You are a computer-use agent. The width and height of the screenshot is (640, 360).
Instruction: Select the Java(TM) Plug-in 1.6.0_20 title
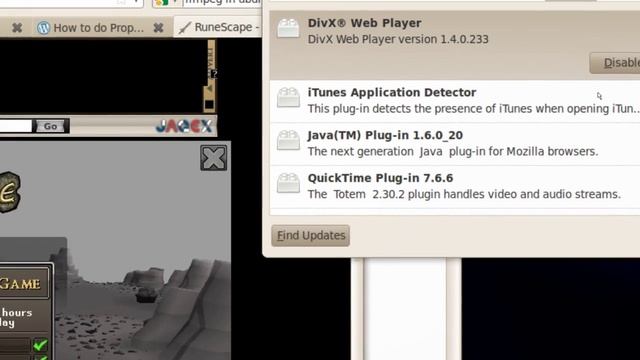click(385, 136)
